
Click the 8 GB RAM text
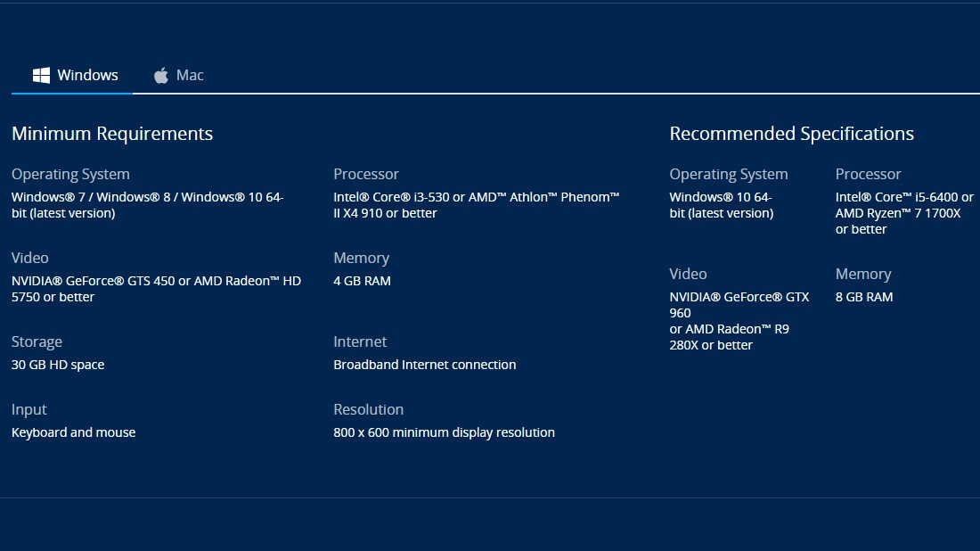(x=864, y=297)
